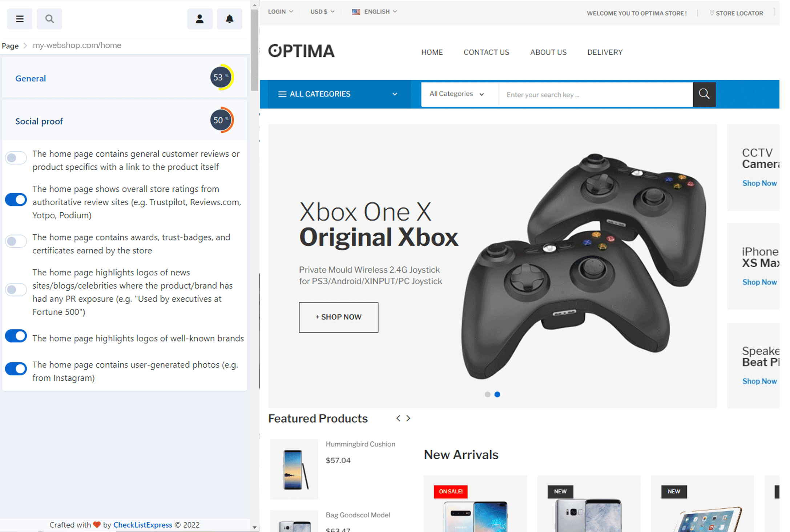Click the + SHOP NOW button
This screenshot has height=532, width=790.
tap(338, 317)
